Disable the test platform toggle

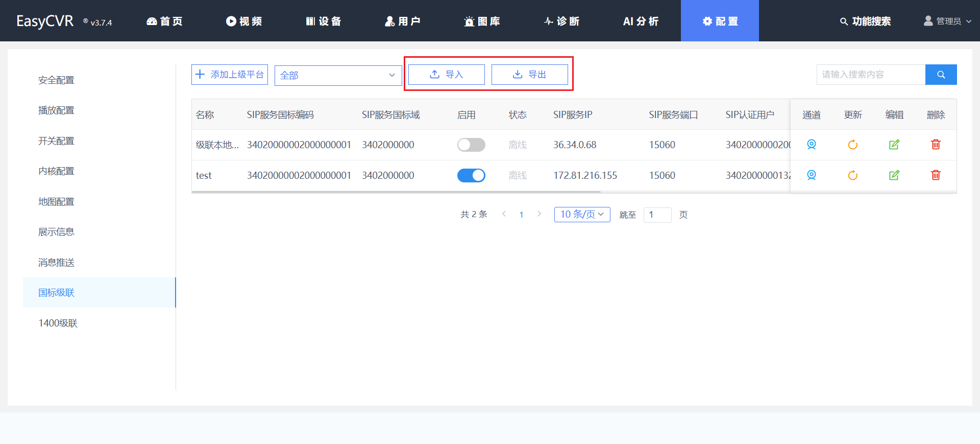pos(471,176)
